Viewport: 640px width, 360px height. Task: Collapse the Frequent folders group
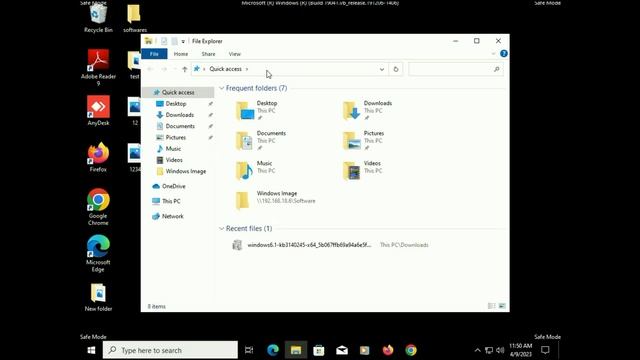tap(222, 88)
